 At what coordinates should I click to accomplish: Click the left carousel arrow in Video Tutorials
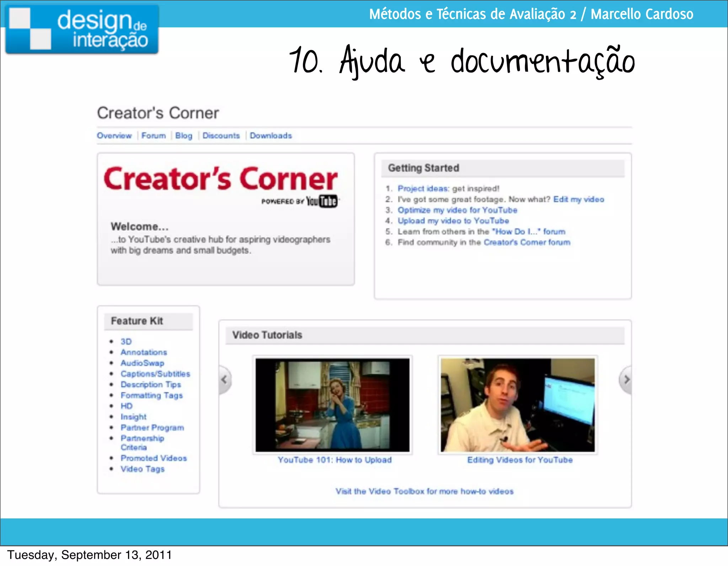click(x=224, y=379)
